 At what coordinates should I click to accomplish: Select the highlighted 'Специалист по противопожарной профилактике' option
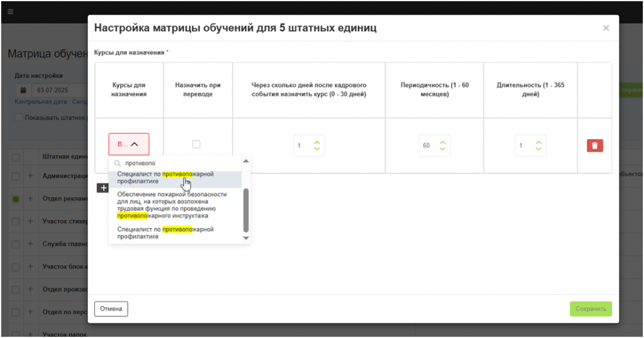[165, 177]
